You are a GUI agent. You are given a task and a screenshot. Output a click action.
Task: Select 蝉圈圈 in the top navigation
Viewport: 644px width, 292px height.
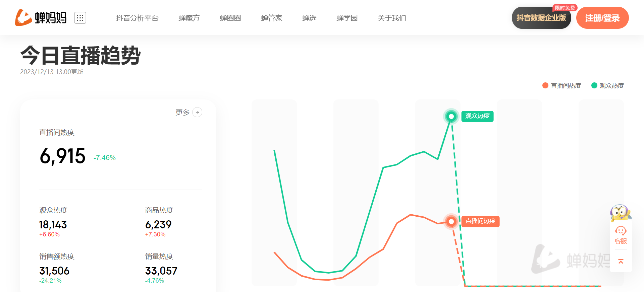click(230, 18)
